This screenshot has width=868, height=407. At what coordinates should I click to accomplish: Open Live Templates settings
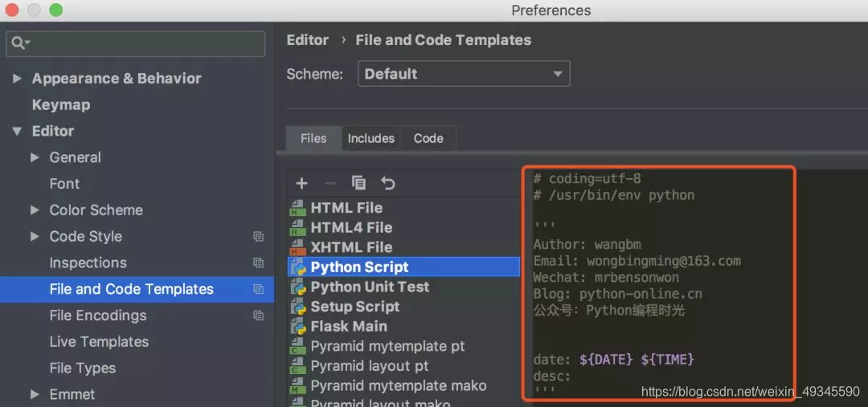pyautogui.click(x=99, y=342)
